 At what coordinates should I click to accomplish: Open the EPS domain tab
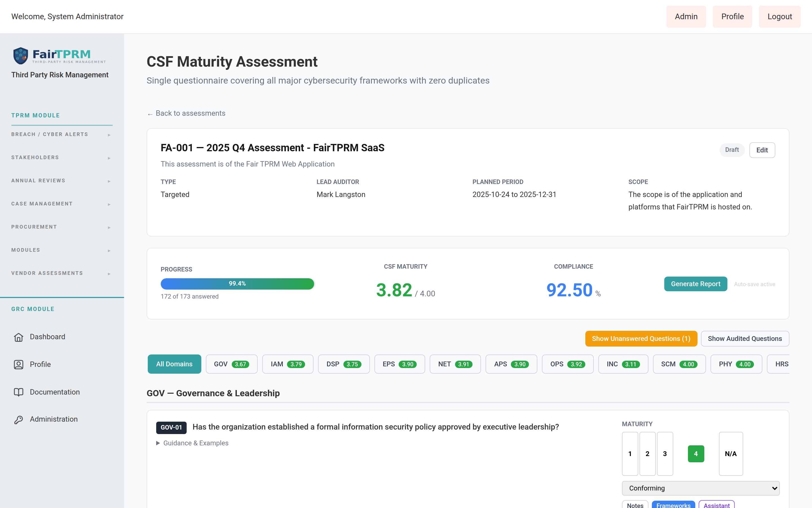point(400,364)
